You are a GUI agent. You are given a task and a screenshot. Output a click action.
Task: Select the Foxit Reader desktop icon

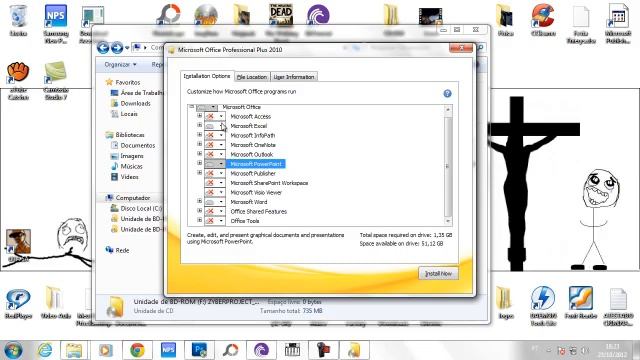(581, 303)
